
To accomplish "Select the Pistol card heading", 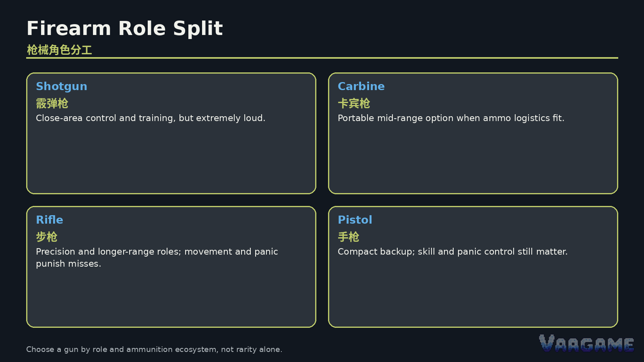I will (x=355, y=220).
